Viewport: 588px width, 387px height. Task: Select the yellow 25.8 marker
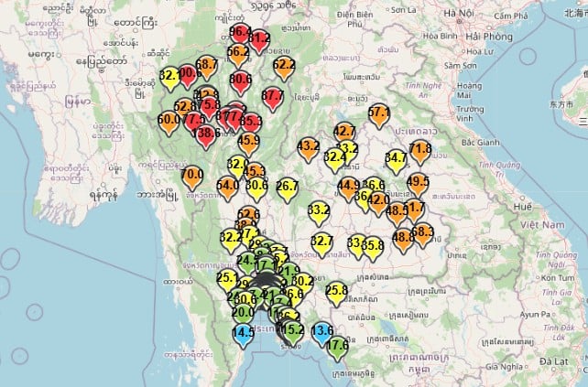pyautogui.click(x=336, y=292)
